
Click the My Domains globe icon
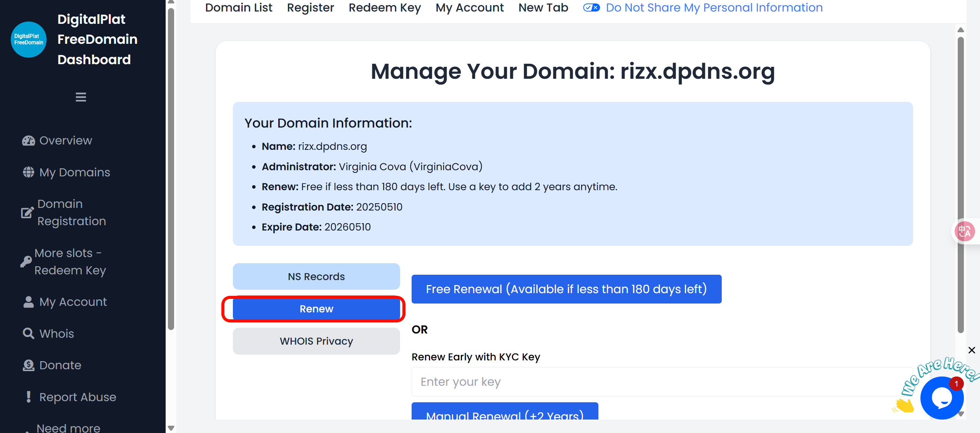coord(28,172)
